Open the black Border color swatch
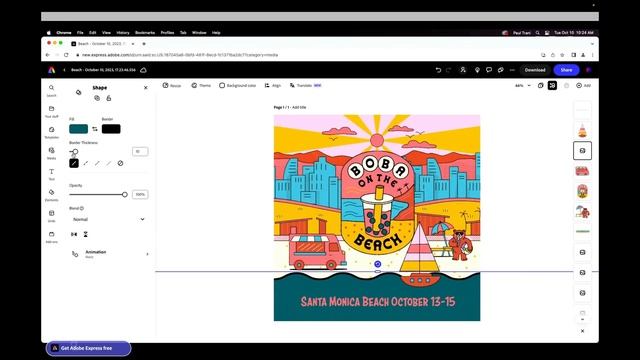The height and width of the screenshot is (360, 640). click(111, 129)
